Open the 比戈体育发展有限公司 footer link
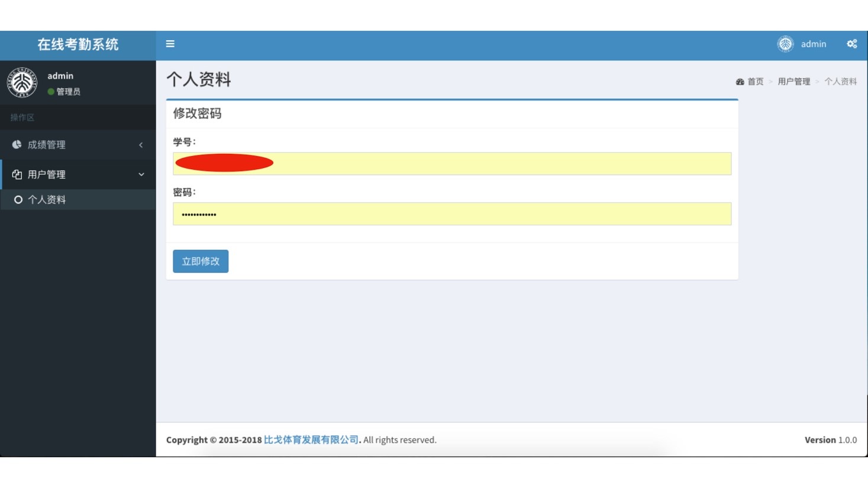Image resolution: width=868 pixels, height=488 pixels. 311,439
